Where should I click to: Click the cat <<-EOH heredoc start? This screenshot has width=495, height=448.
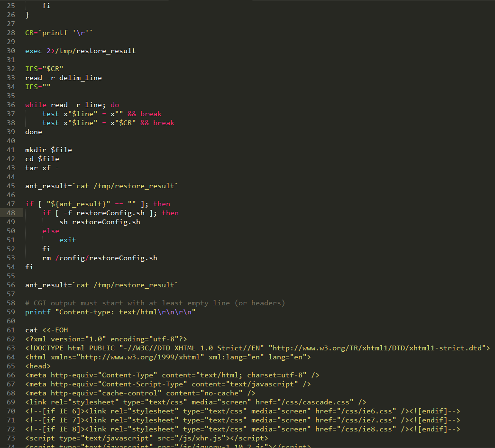pyautogui.click(x=47, y=330)
